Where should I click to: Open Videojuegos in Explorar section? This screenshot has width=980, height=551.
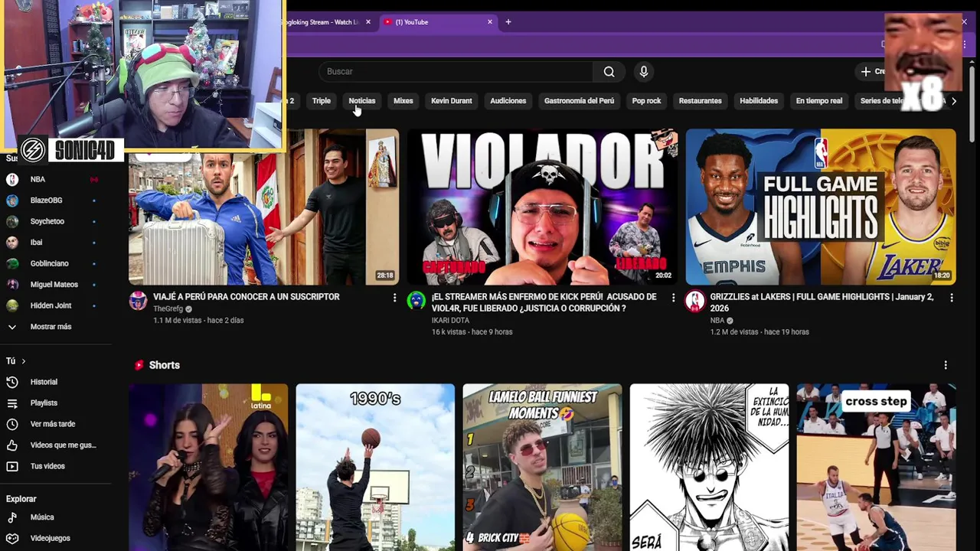point(50,538)
